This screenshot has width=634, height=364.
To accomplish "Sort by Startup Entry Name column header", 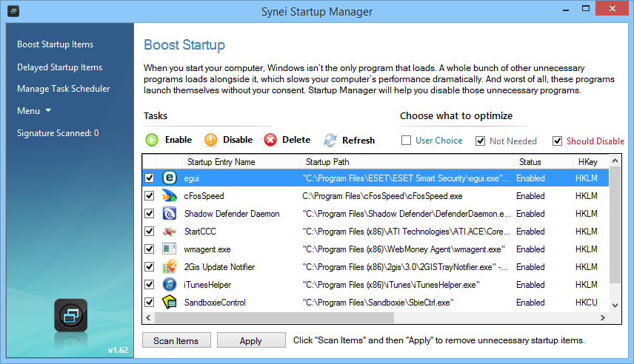I will [241, 162].
